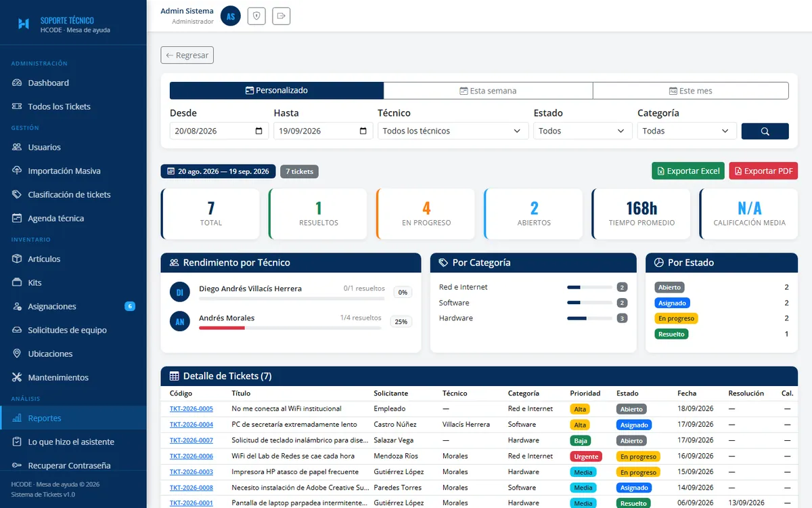Screen dimensions: 812x508
Task: Open Todos los Tickets in sidebar
Action: (x=73, y=106)
